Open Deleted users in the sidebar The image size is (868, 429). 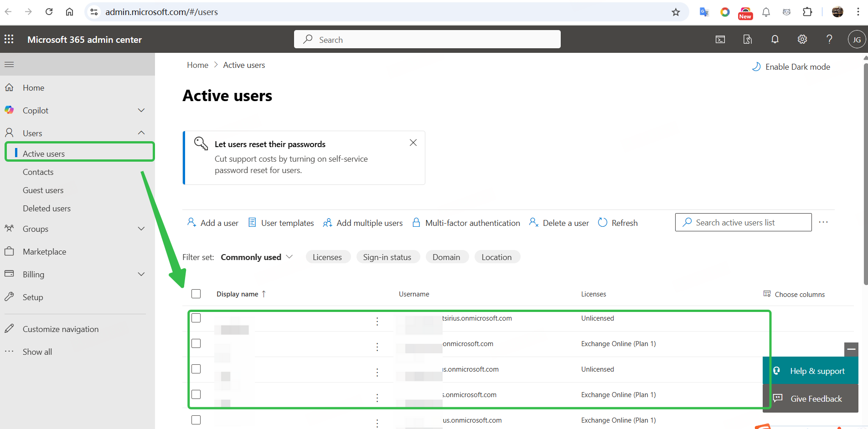click(x=46, y=209)
